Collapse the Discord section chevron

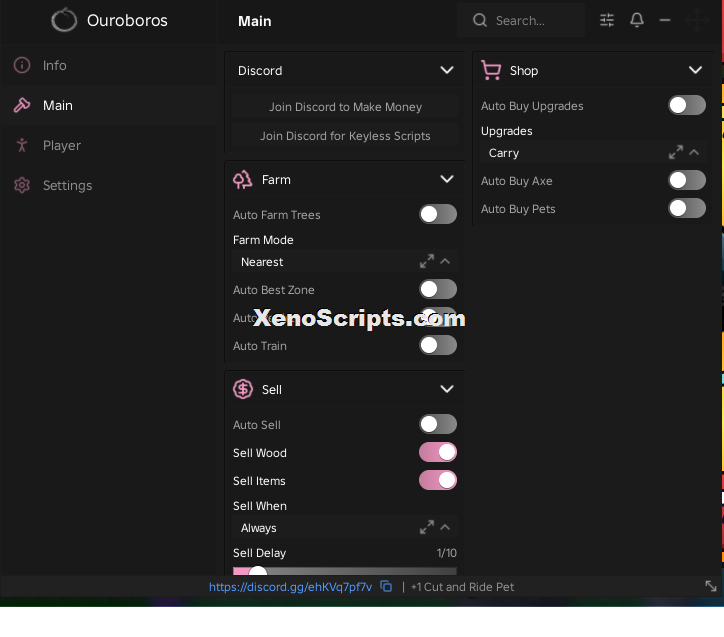click(446, 70)
